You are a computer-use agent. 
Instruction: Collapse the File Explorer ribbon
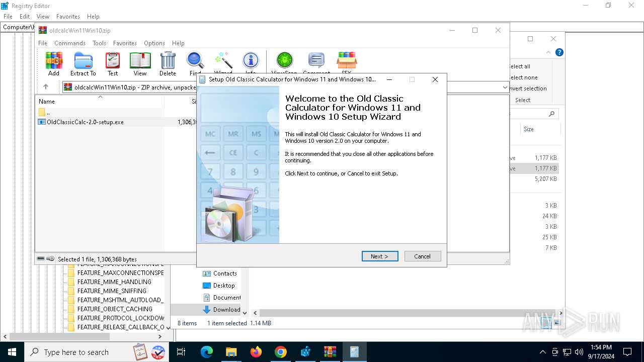pyautogui.click(x=548, y=52)
